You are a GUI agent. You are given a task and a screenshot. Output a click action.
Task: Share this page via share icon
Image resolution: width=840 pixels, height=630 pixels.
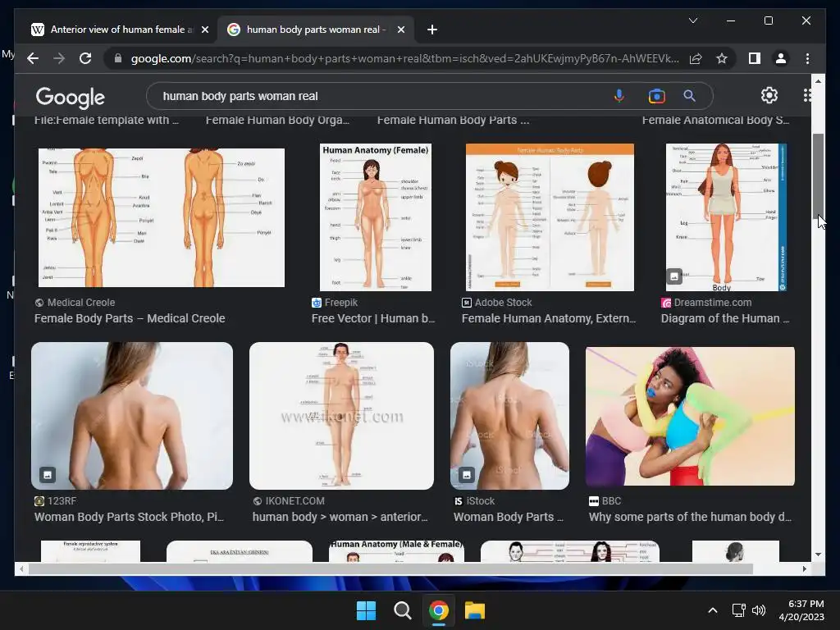tap(696, 58)
